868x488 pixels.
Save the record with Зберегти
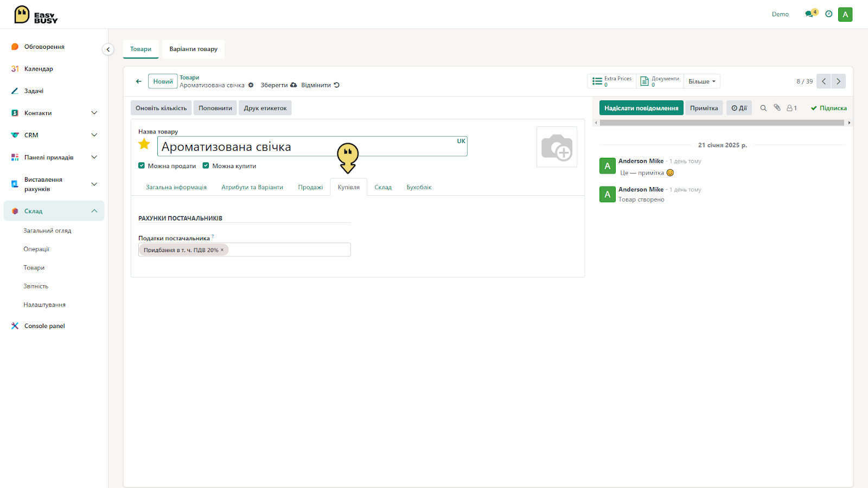pos(279,85)
